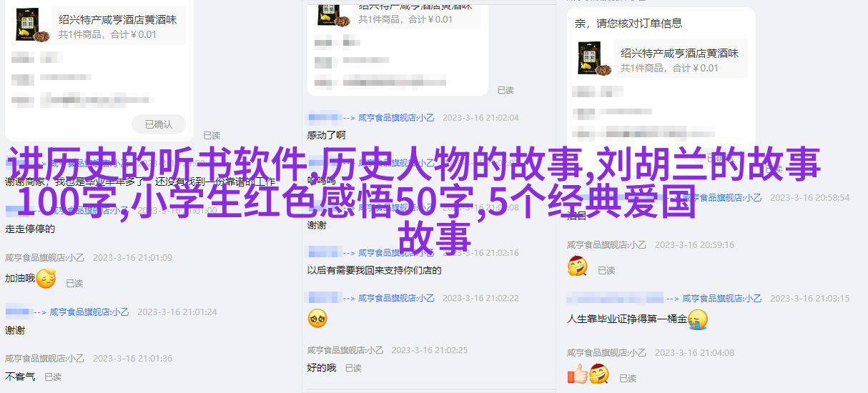Click the 已读 status beside 好的哦

(x=353, y=368)
